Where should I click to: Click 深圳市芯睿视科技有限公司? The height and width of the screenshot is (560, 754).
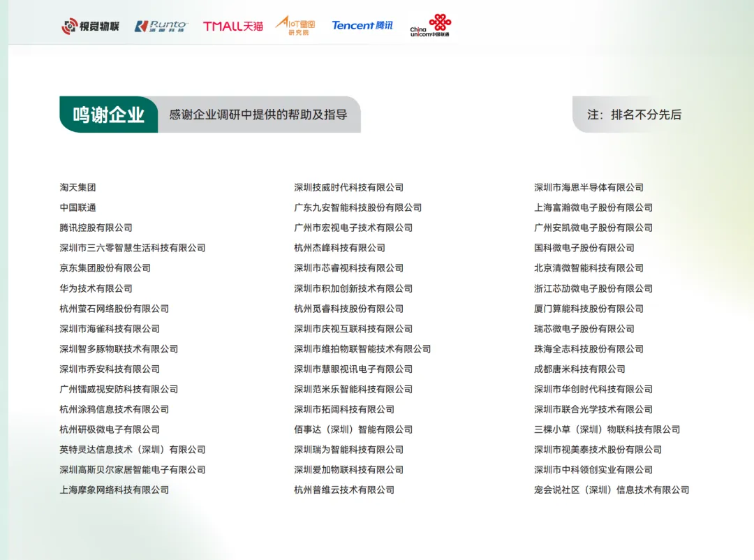point(349,268)
